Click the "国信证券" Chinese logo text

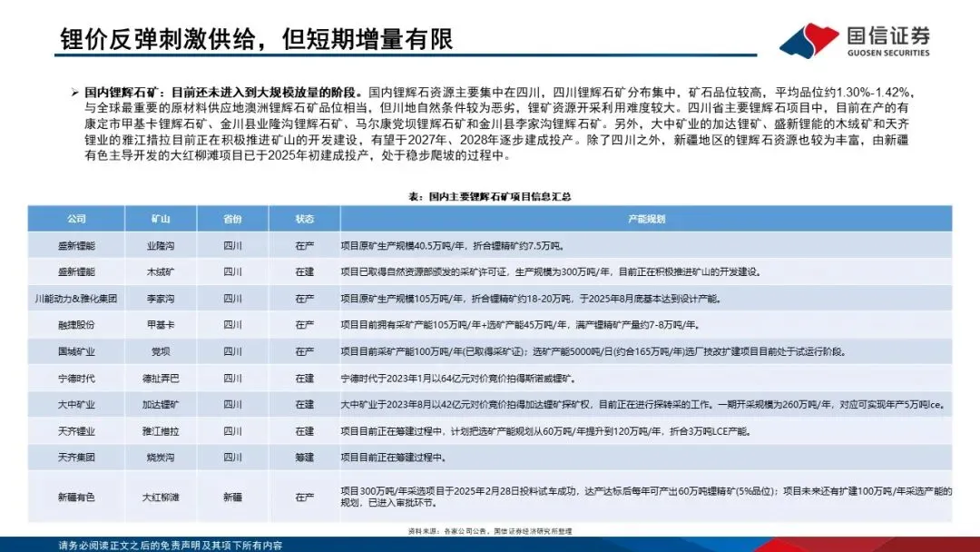tap(888, 35)
